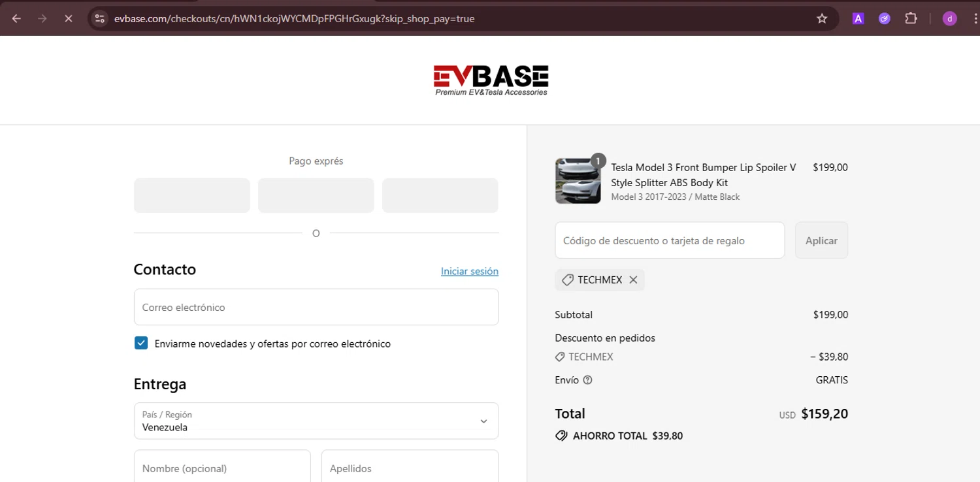
Task: Click the product quantity badge '1'
Action: click(x=598, y=161)
